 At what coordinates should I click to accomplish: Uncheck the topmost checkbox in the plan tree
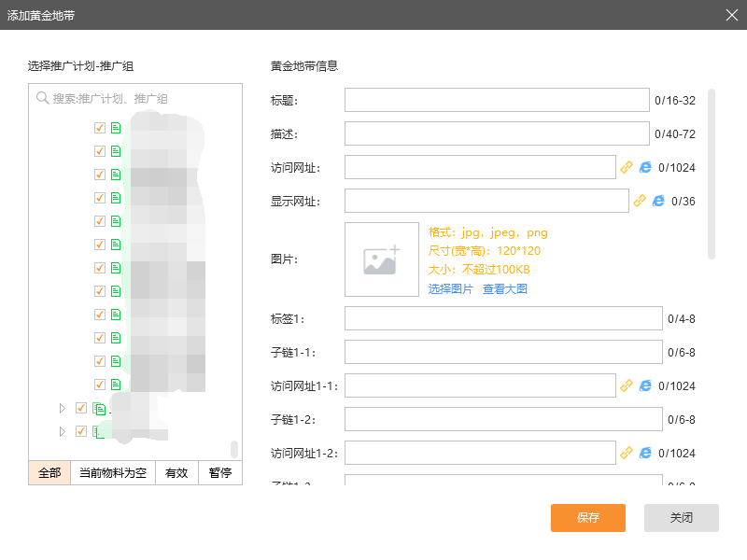[100, 128]
